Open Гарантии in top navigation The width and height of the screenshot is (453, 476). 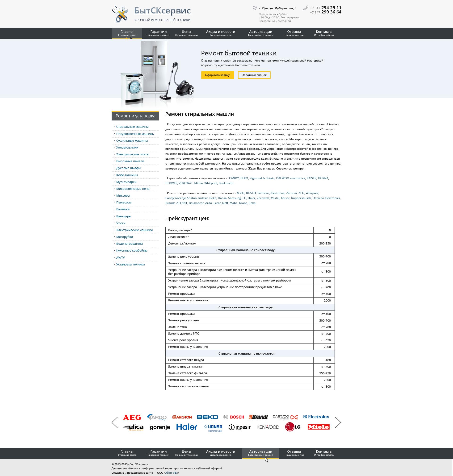[158, 33]
